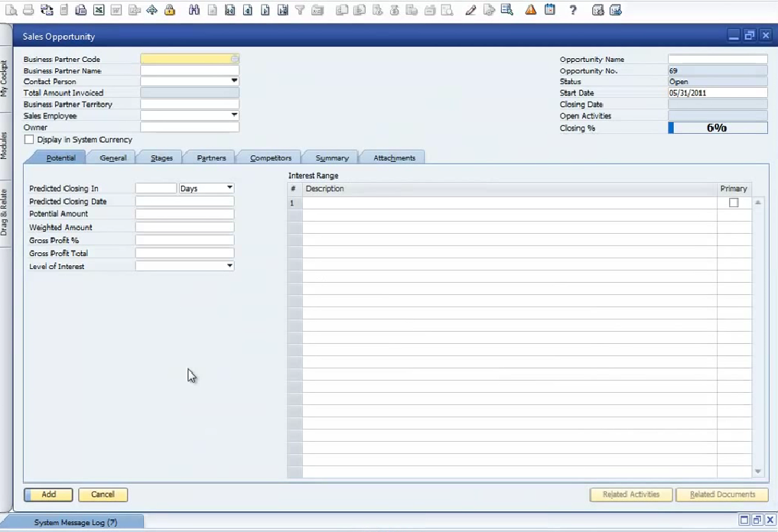Open the Print Preview icon
Viewport: 778px width, 532px height.
10,10
